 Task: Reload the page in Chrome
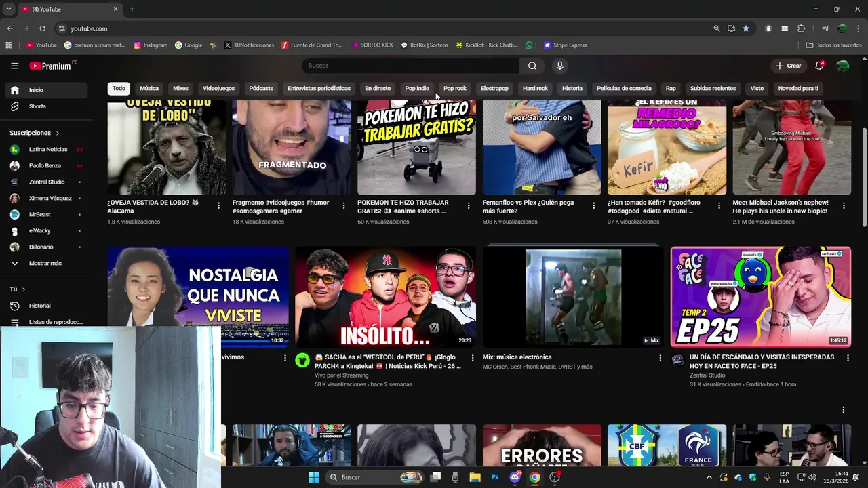pos(42,28)
